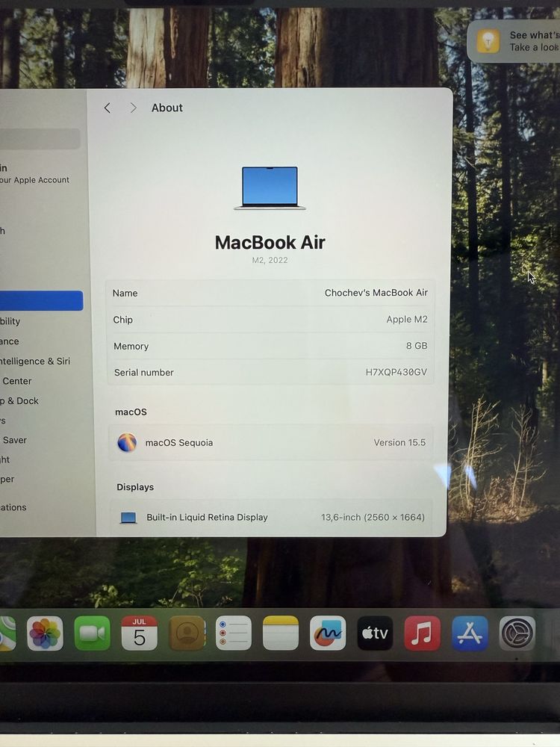Click the tips notification lightbulb icon
This screenshot has width=560, height=747.
[488, 41]
